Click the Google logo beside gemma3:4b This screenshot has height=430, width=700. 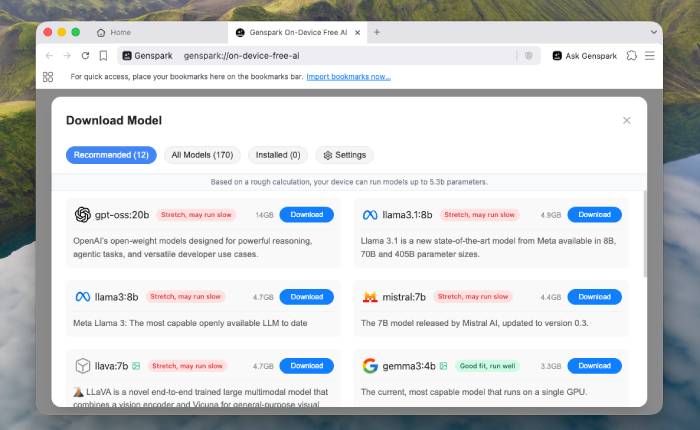pyautogui.click(x=370, y=366)
